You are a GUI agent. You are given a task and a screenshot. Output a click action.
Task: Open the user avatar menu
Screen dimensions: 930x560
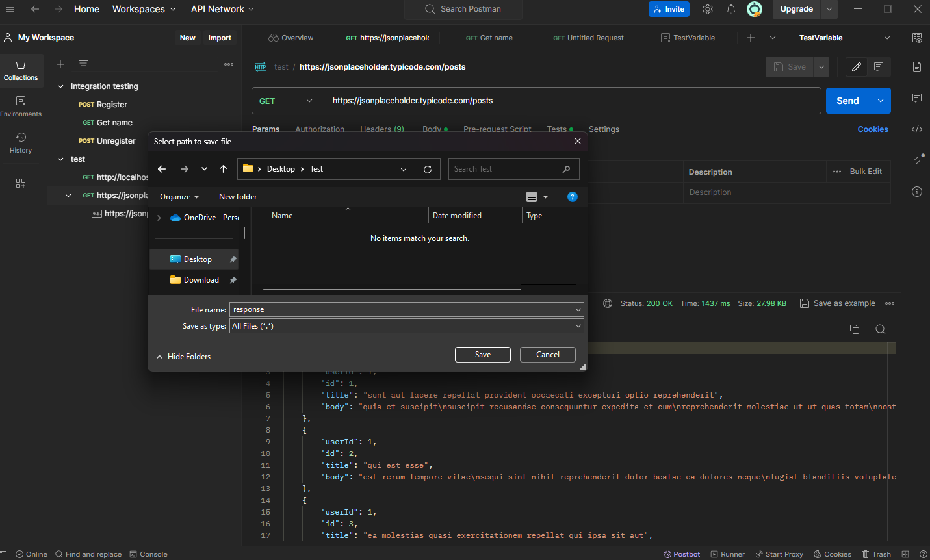coord(755,9)
